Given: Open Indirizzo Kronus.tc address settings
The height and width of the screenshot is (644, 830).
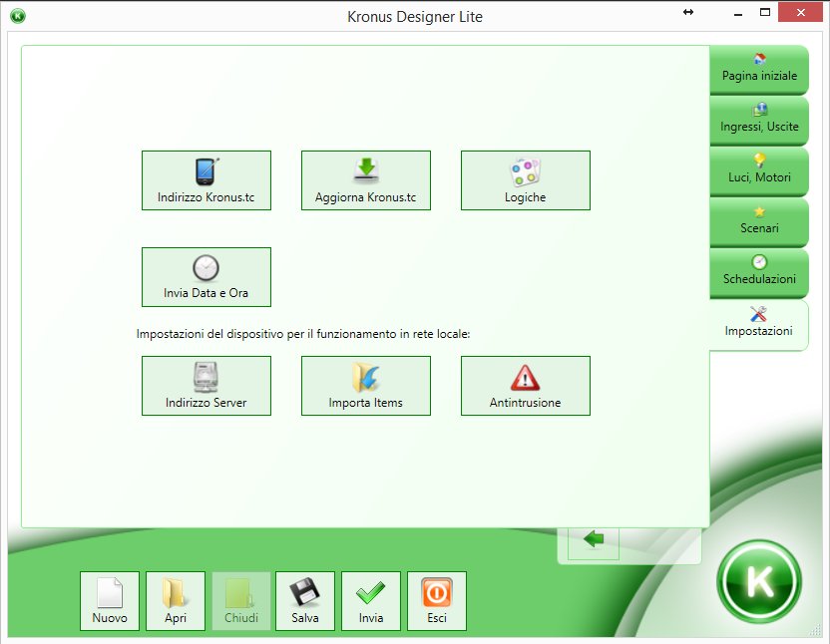Looking at the screenshot, I should click(207, 180).
